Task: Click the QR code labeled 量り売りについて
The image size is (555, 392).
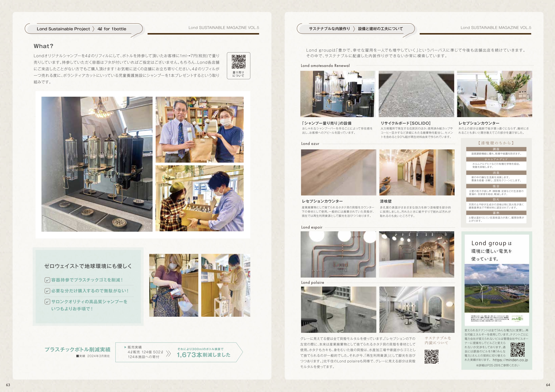Action: [239, 62]
